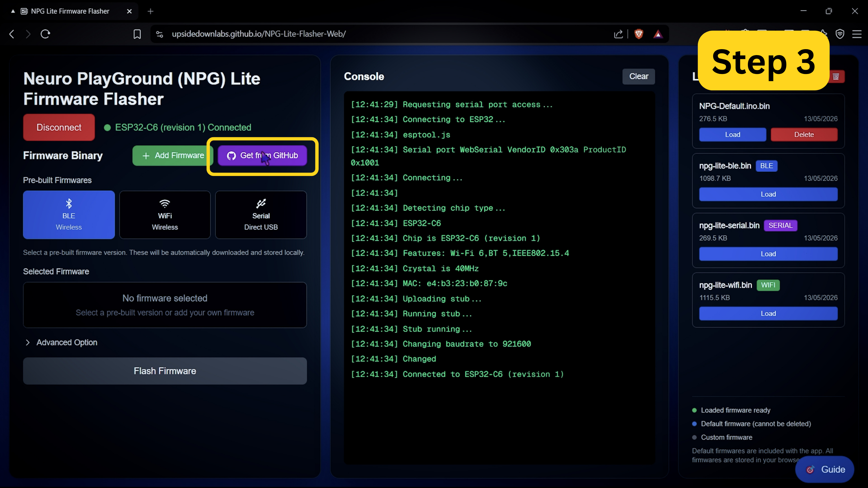Click the 'Pre-built Firmwares' heading
Screen dimensions: 868x488
(57, 180)
